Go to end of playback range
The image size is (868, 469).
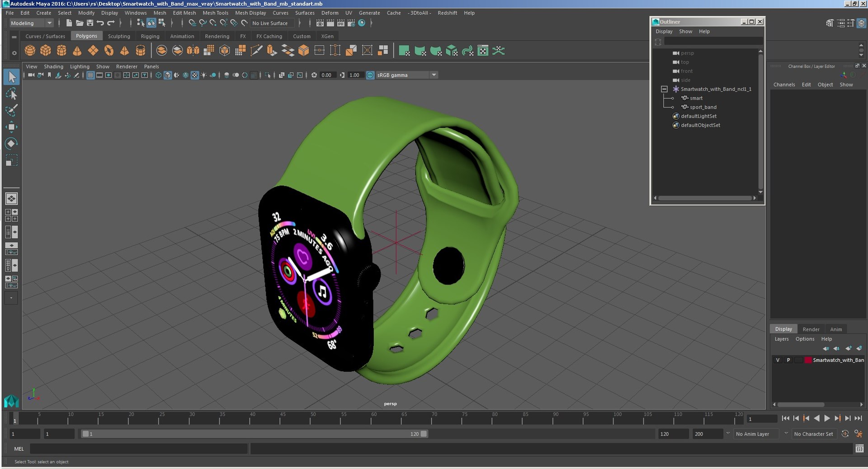click(859, 418)
